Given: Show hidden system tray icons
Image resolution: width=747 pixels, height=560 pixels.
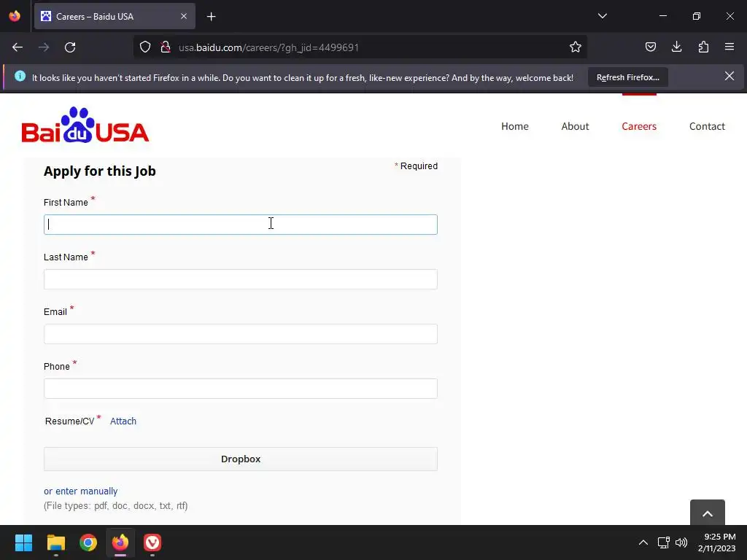Looking at the screenshot, I should click(643, 542).
